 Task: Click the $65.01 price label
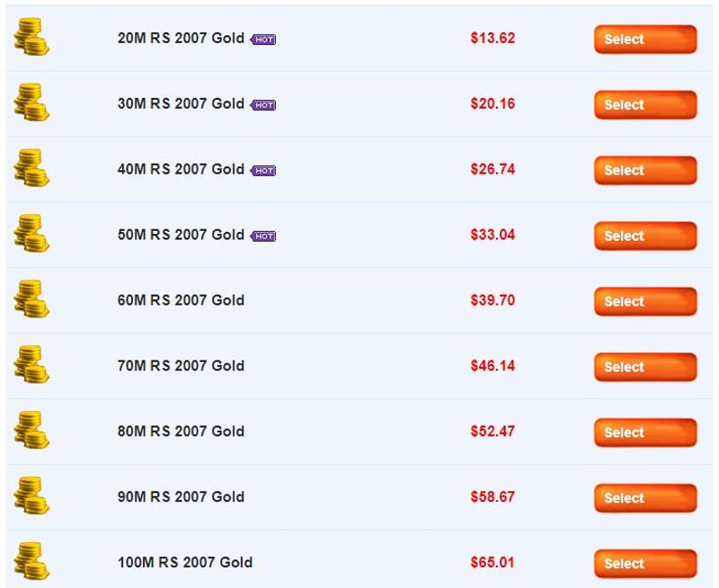pyautogui.click(x=493, y=562)
